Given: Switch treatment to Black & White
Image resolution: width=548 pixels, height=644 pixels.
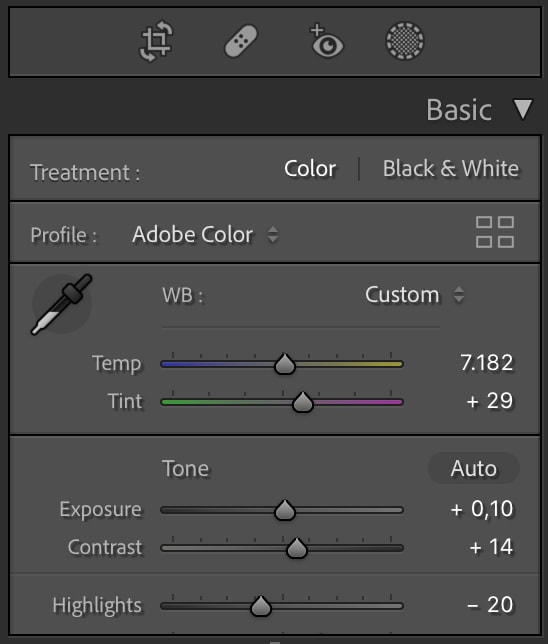Looking at the screenshot, I should 451,169.
